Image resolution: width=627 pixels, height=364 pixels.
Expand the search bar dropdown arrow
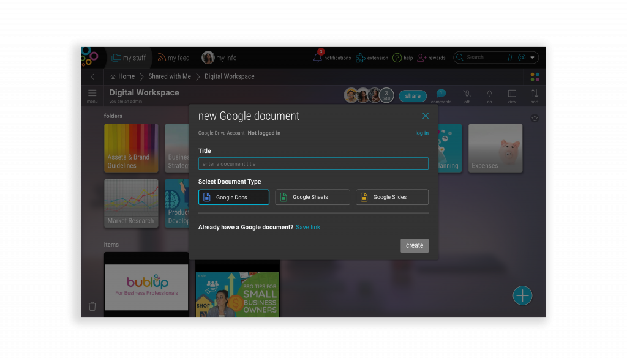pyautogui.click(x=533, y=58)
